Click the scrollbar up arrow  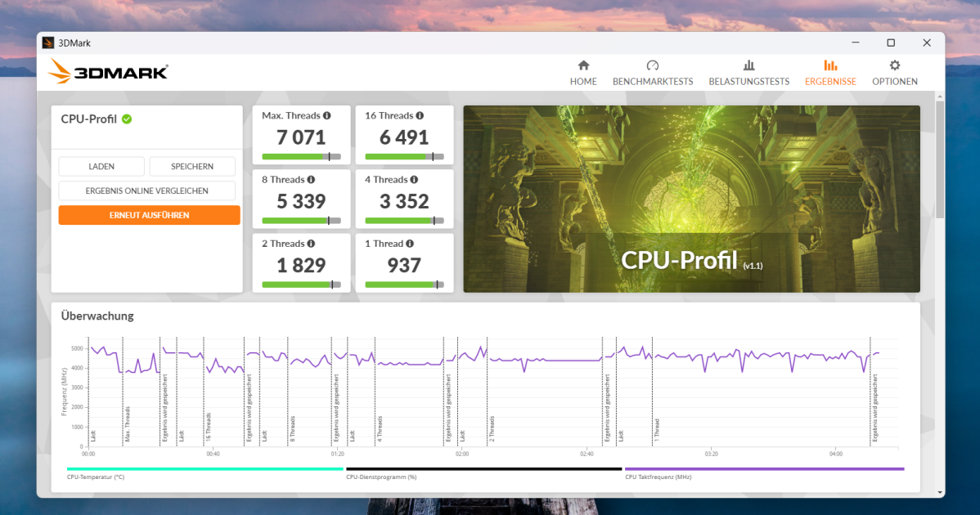pos(940,96)
